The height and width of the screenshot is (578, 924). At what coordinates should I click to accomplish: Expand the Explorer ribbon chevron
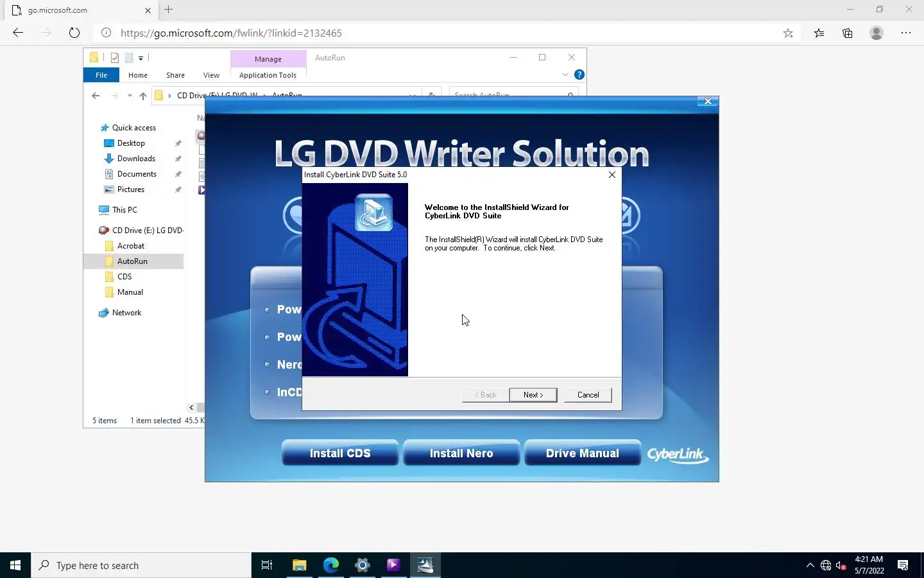pos(565,74)
